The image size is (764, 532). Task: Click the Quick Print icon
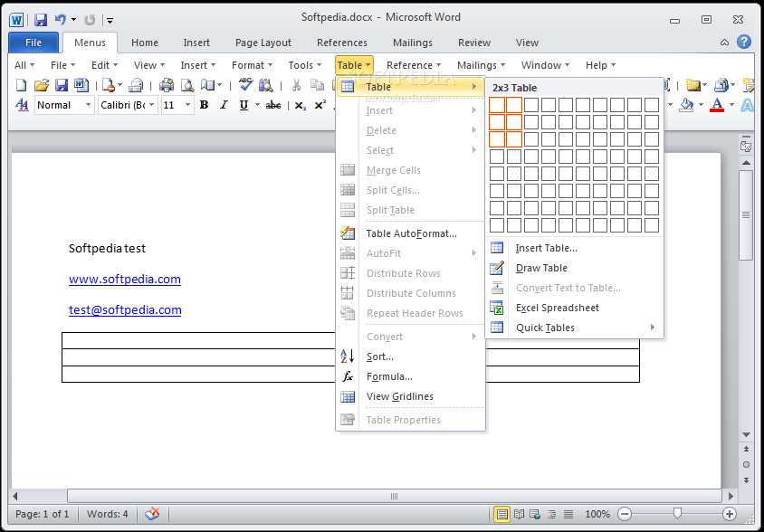[167, 85]
